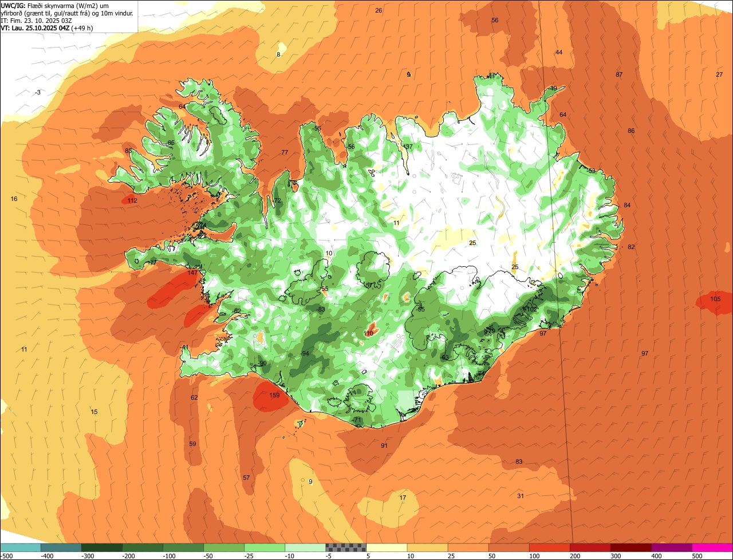Click the map value 86 east of Iceland

[x=631, y=131]
